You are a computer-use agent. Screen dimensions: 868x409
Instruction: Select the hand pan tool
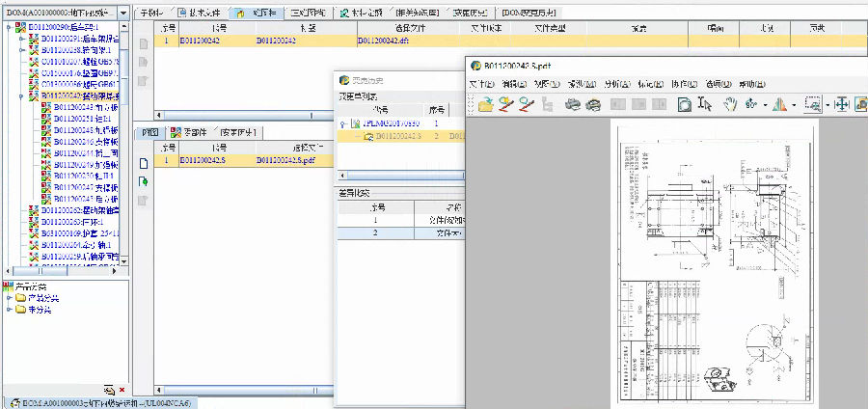click(x=729, y=104)
